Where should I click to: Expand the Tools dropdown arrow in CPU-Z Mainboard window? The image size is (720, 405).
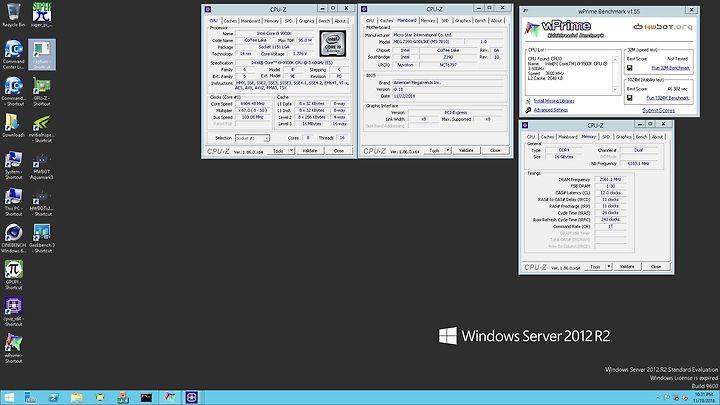point(448,150)
